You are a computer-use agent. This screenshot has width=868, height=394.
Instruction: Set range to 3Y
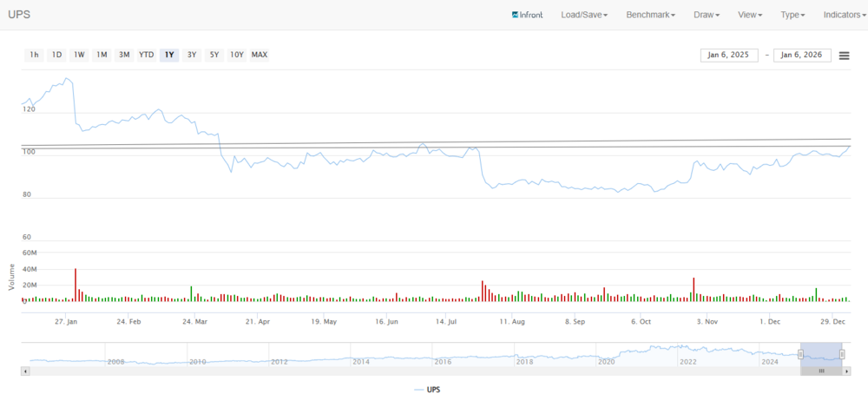192,55
